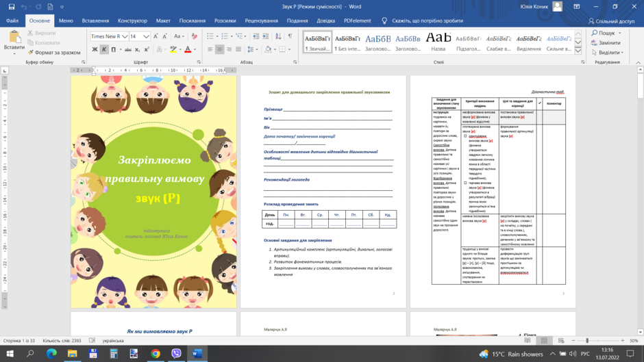Cut the selection using Вирізати

click(42, 33)
